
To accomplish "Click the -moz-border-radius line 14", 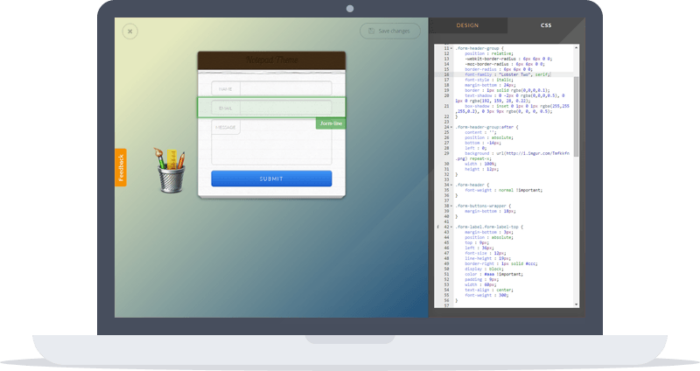I will coord(504,64).
